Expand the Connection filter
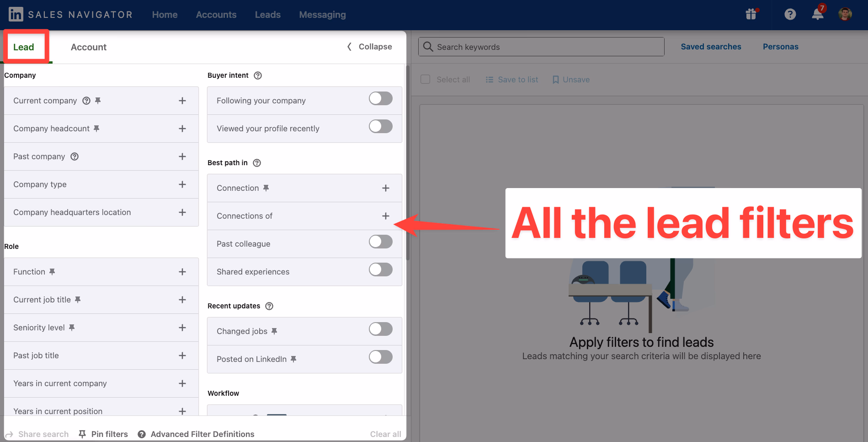The height and width of the screenshot is (442, 868). (x=386, y=188)
